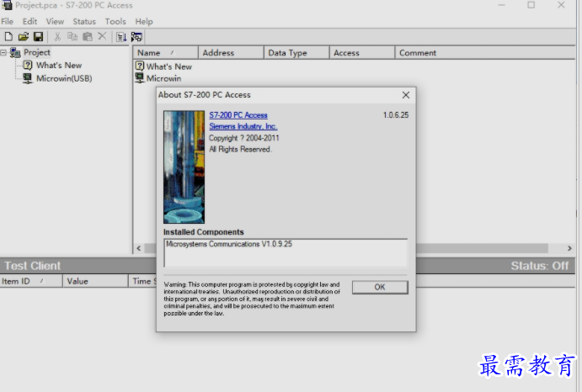Click the Microwin(USB) PLC icon in tree

pos(28,78)
